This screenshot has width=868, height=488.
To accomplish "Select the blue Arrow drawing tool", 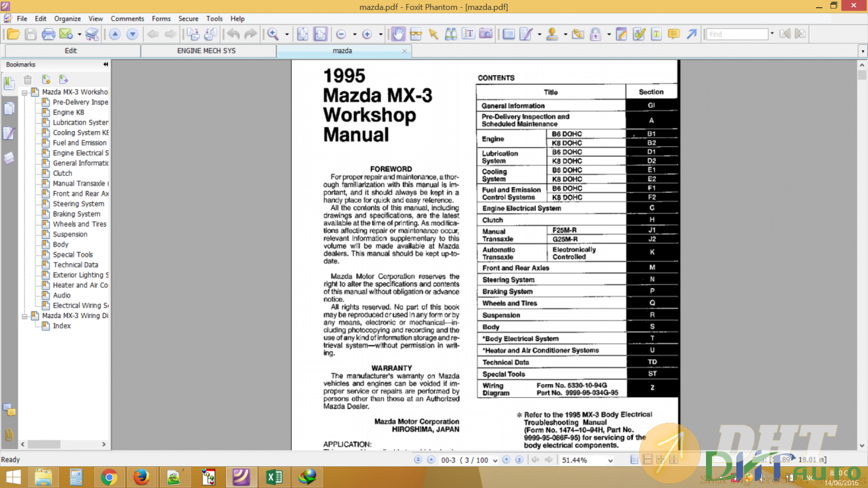I will point(692,34).
